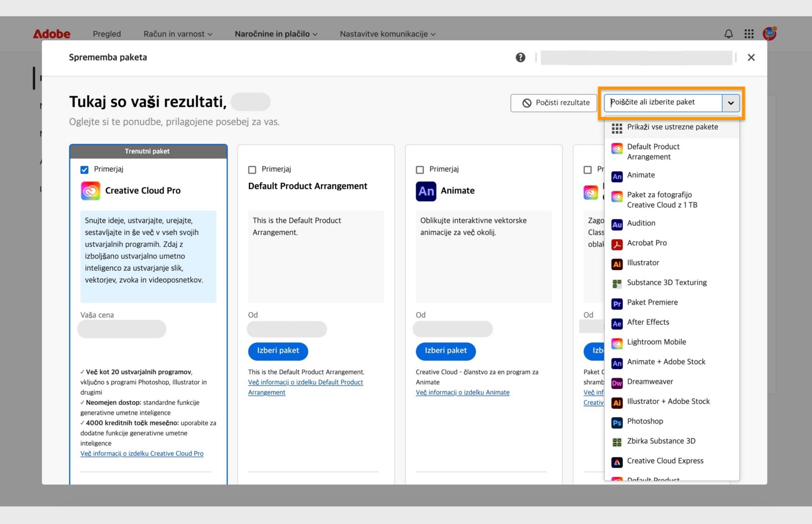Screen dimensions: 812x524
Task: Uncheck Primerjaj on Creative Cloud Pro card
Action: click(85, 170)
